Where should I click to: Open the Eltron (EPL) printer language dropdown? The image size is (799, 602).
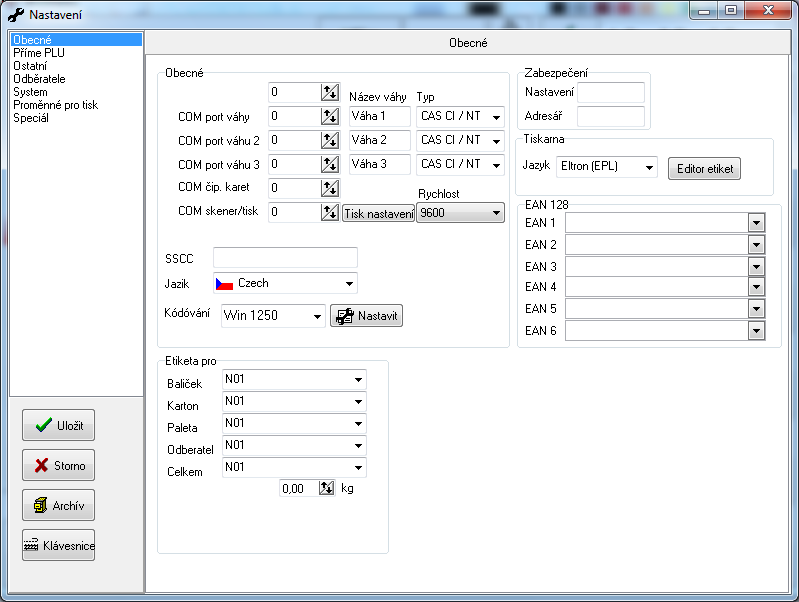pyautogui.click(x=607, y=167)
